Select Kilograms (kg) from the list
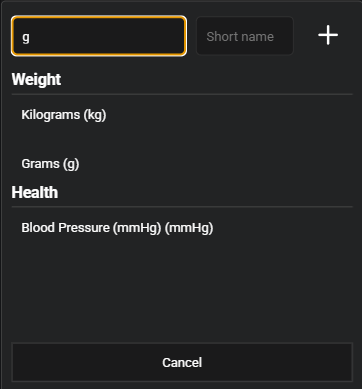 pos(182,115)
